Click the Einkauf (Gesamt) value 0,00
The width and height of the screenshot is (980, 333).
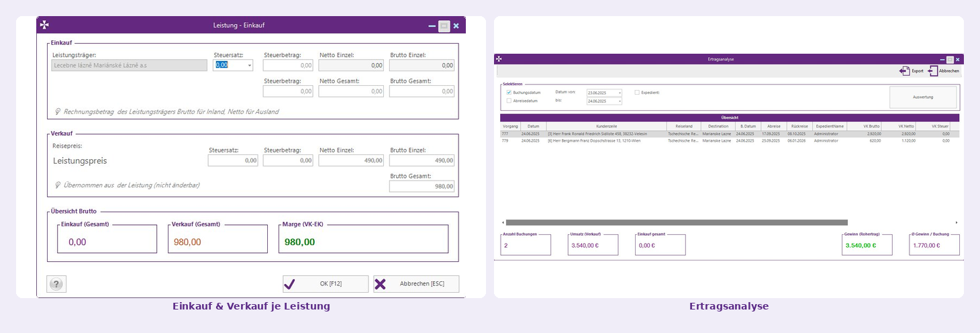[77, 242]
